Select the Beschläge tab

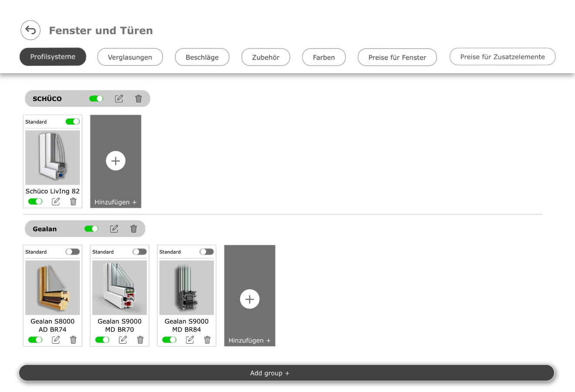coord(202,57)
